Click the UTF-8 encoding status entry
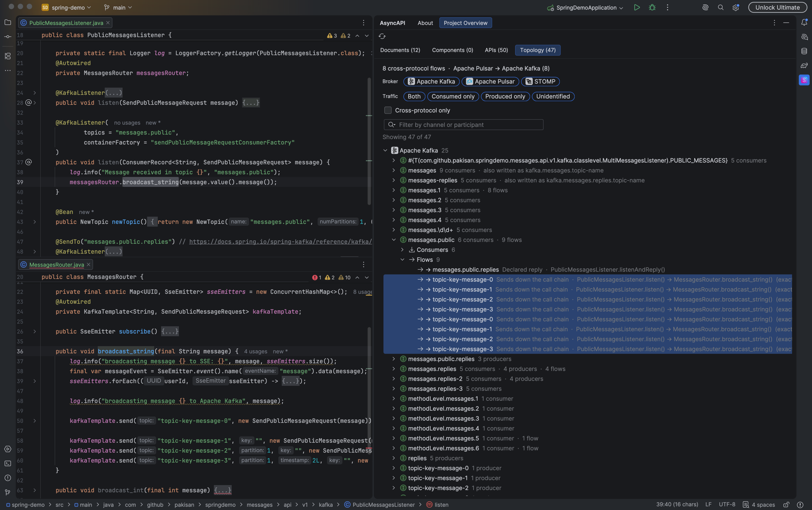Viewport: 812px width, 510px height. point(727,505)
